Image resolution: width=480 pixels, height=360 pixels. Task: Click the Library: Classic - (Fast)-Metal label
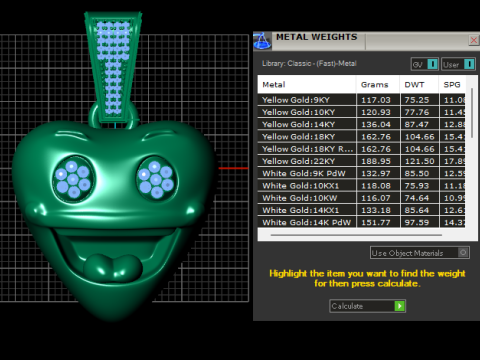[x=309, y=63]
